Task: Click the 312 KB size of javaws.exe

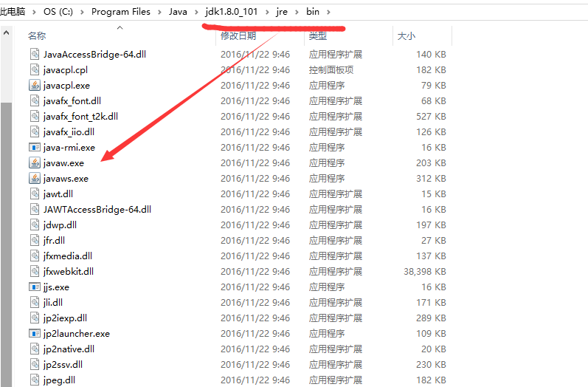Action: click(x=431, y=178)
